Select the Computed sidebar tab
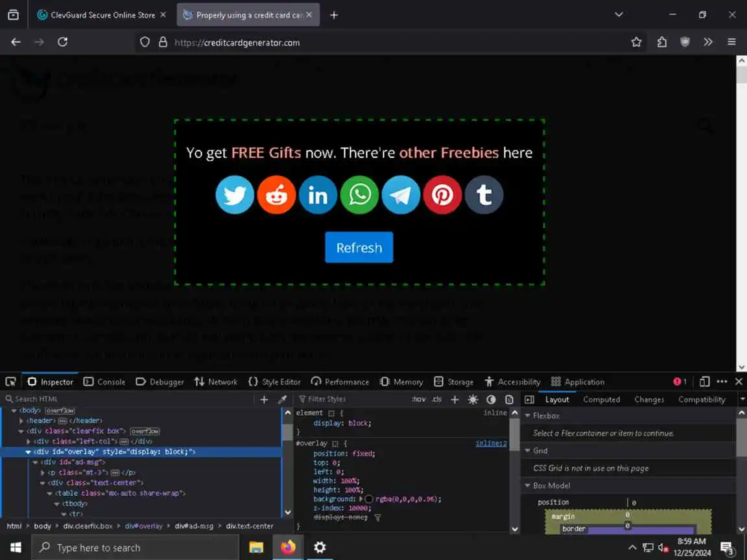 [601, 399]
